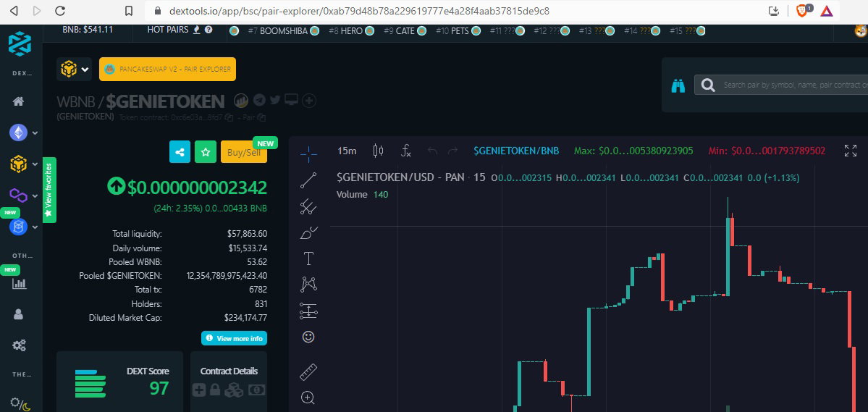This screenshot has height=412, width=868.
Task: Select the Binance chain icon in the sidebar
Action: pos(18,164)
